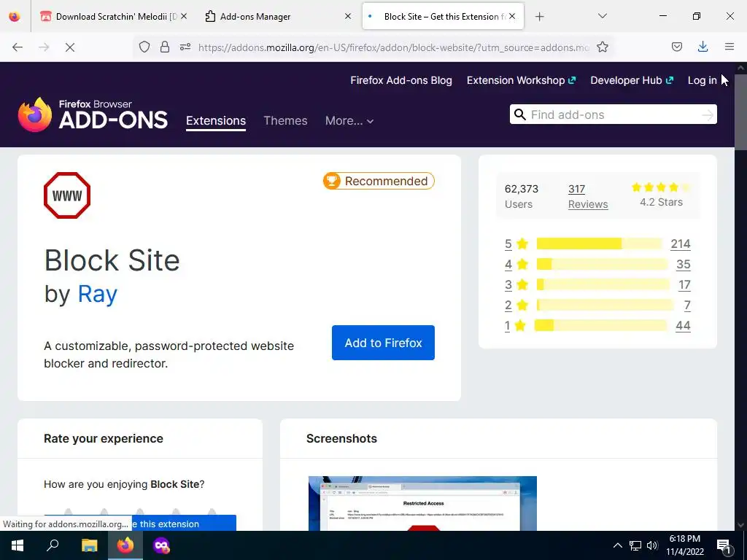Viewport: 747px width, 560px height.
Task: Click the five-star rating bar
Action: pos(600,244)
